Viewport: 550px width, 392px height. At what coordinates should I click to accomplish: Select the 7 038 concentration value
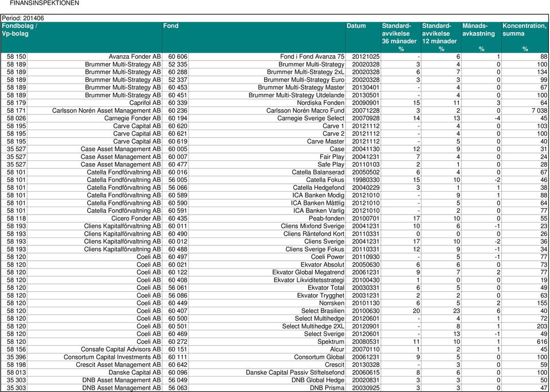point(539,110)
